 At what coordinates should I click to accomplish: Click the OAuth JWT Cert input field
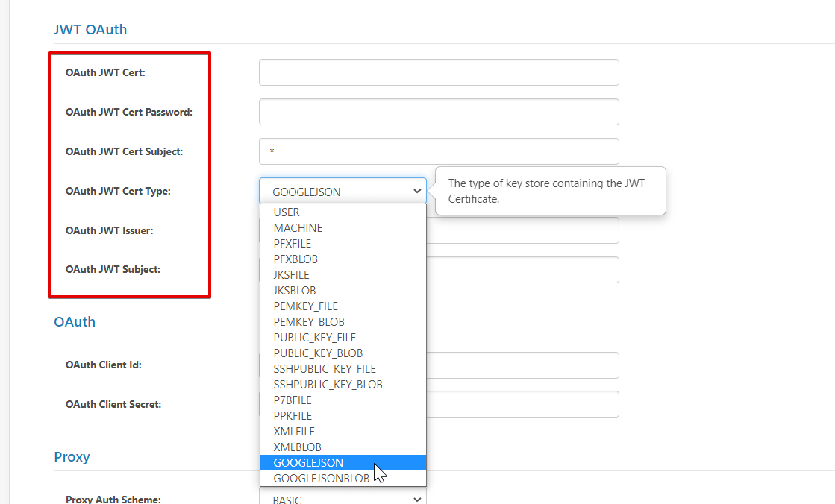click(x=439, y=73)
